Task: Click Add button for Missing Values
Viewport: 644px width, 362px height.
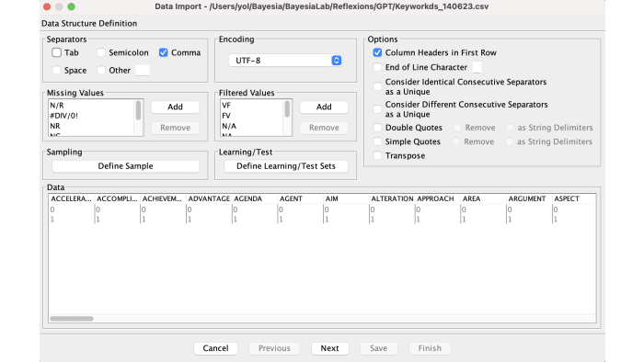Action: click(175, 107)
